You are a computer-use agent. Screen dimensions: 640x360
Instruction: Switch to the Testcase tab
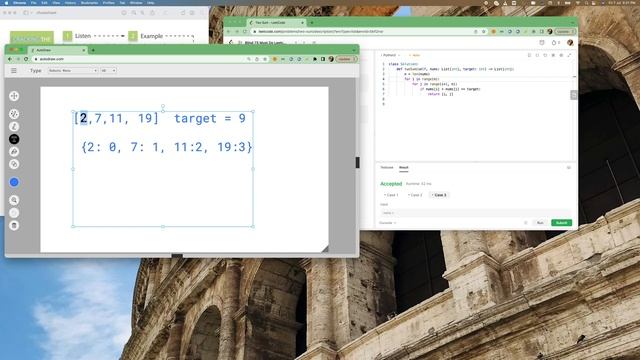387,167
